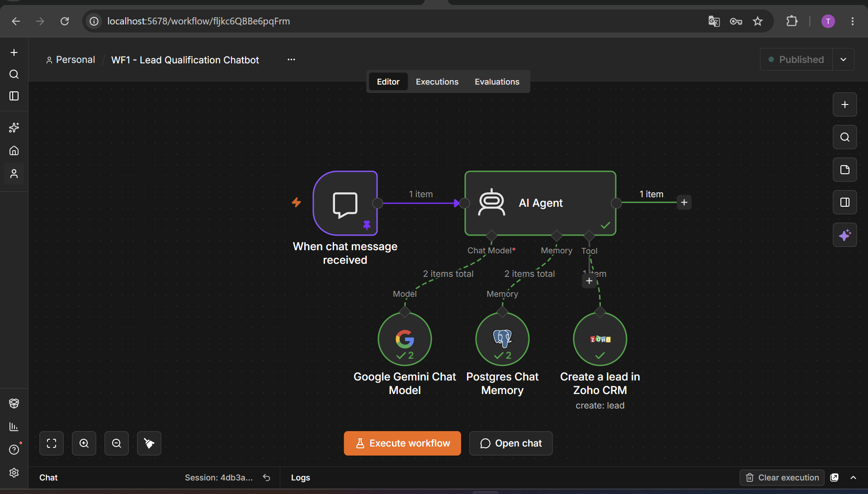
Task: Click the Open chat button
Action: [511, 443]
